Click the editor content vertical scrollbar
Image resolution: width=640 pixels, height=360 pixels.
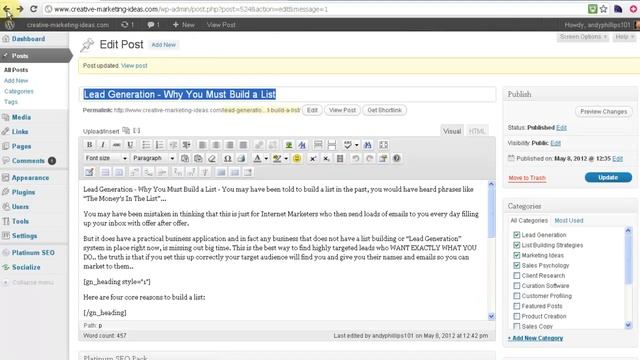(491, 212)
